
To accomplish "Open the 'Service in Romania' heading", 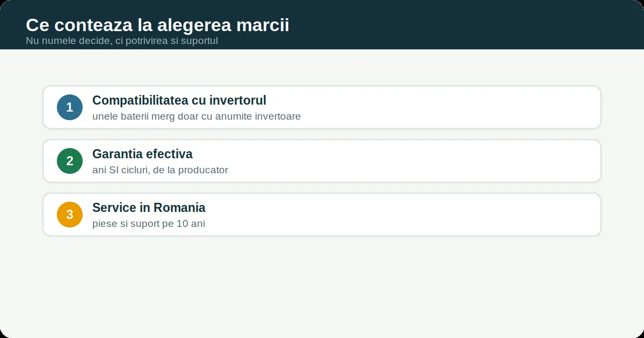I will click(x=149, y=208).
